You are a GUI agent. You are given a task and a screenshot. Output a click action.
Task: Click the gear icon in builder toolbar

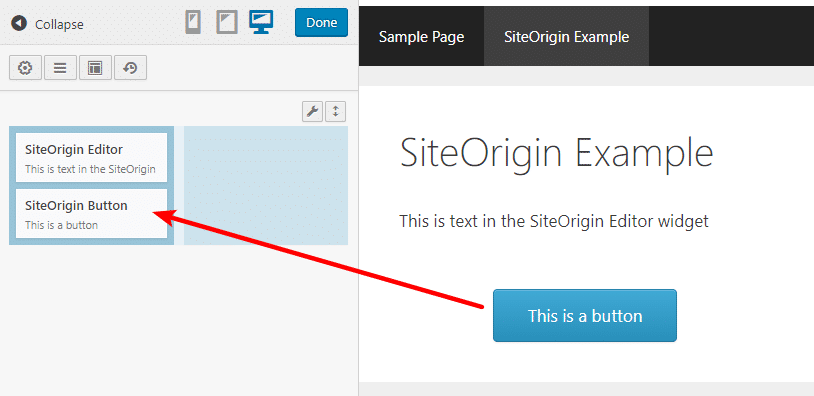(x=25, y=68)
